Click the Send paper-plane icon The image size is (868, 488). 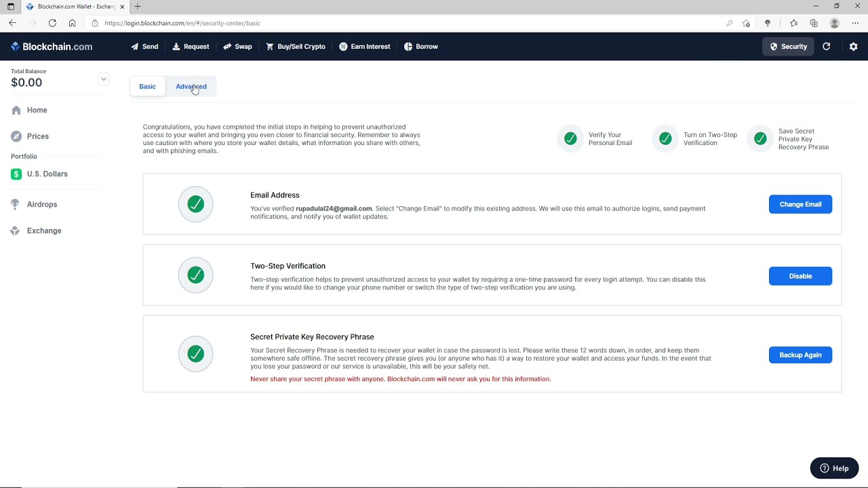[x=135, y=47]
